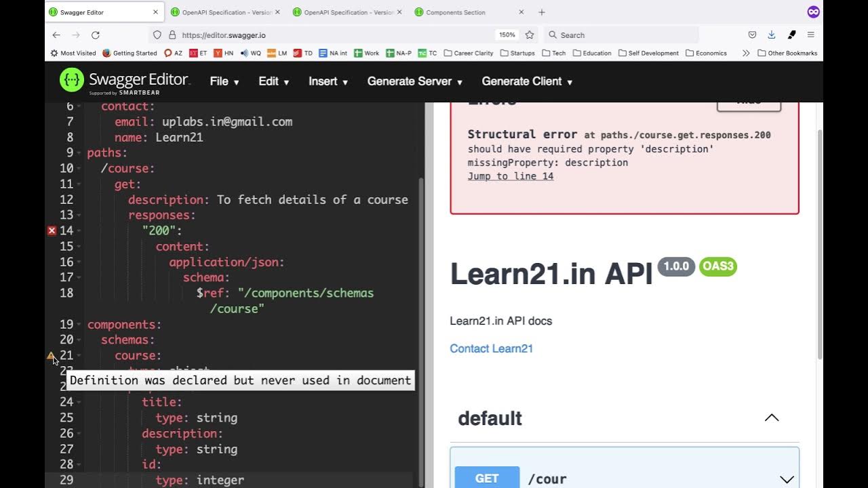Fold the get block at line 11

pos(79,184)
